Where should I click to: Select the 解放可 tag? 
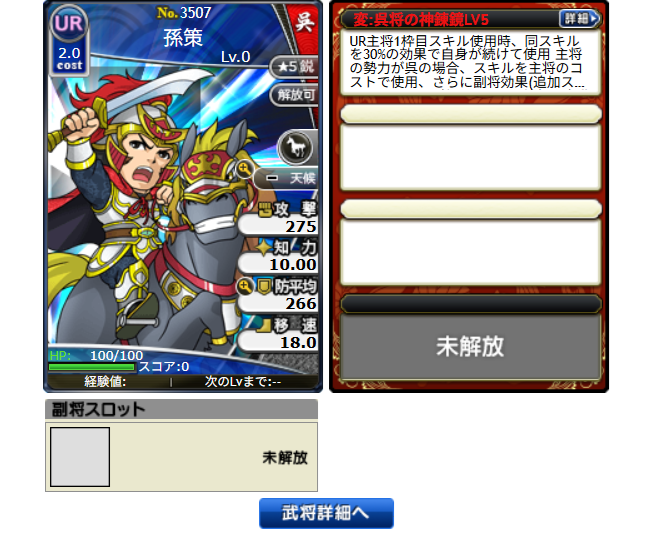[295, 95]
